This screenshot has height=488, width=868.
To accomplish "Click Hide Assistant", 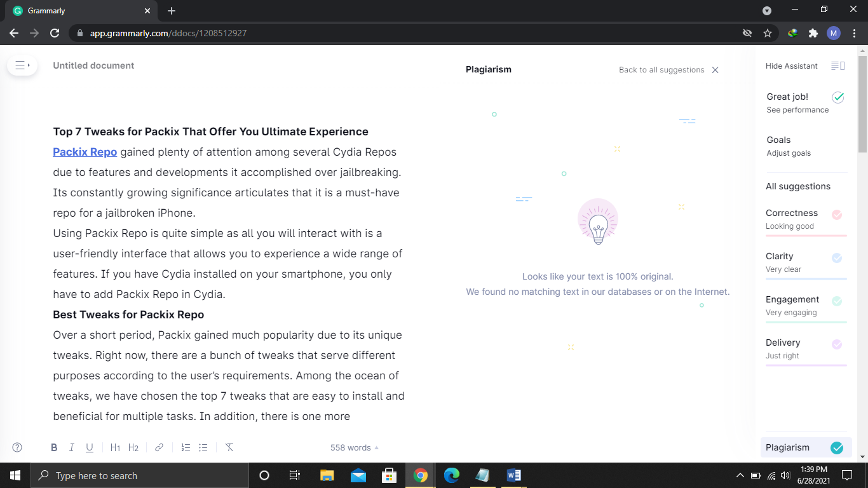I will (x=791, y=65).
